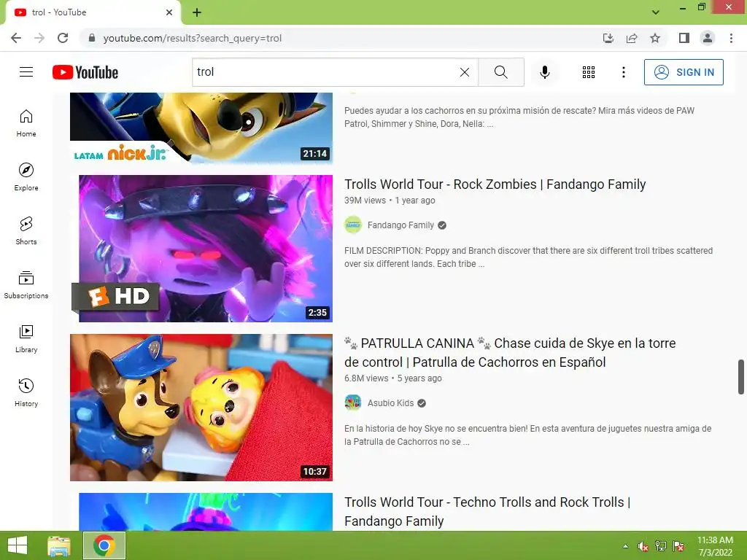This screenshot has width=747, height=560.
Task: Show hidden tray icons arrow
Action: (625, 546)
